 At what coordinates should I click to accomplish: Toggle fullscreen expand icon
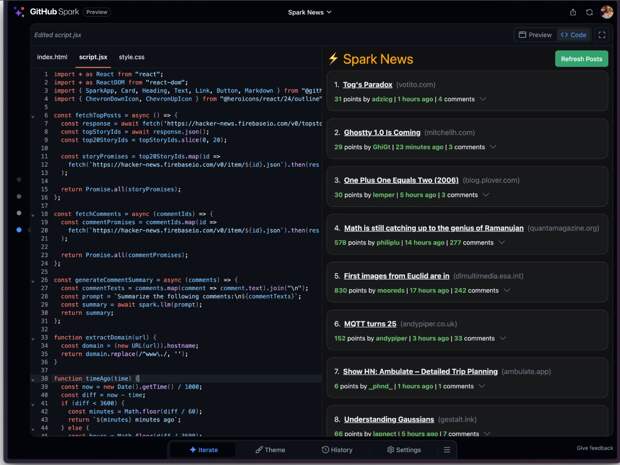tap(602, 35)
